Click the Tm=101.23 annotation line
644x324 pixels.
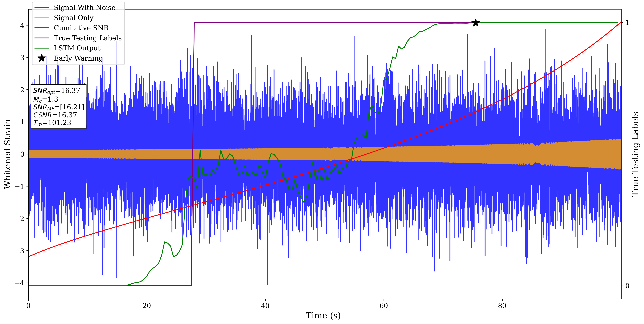point(52,123)
